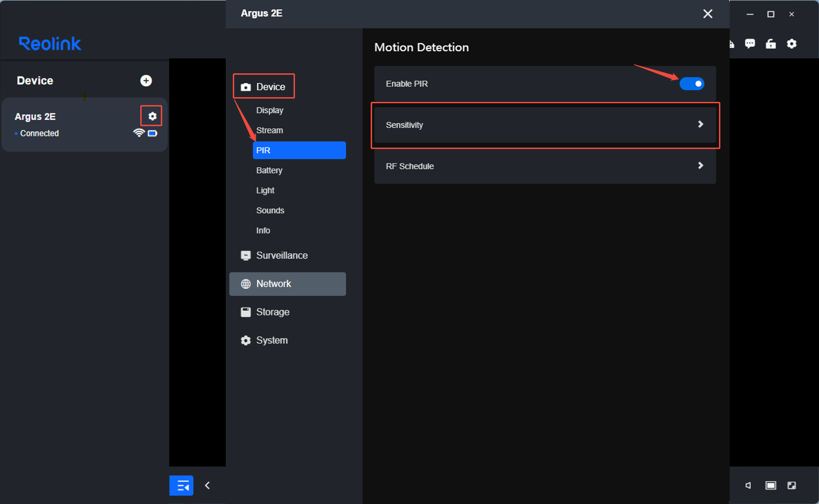The image size is (819, 504).
Task: Close the Reolink client window
Action: pyautogui.click(x=791, y=14)
